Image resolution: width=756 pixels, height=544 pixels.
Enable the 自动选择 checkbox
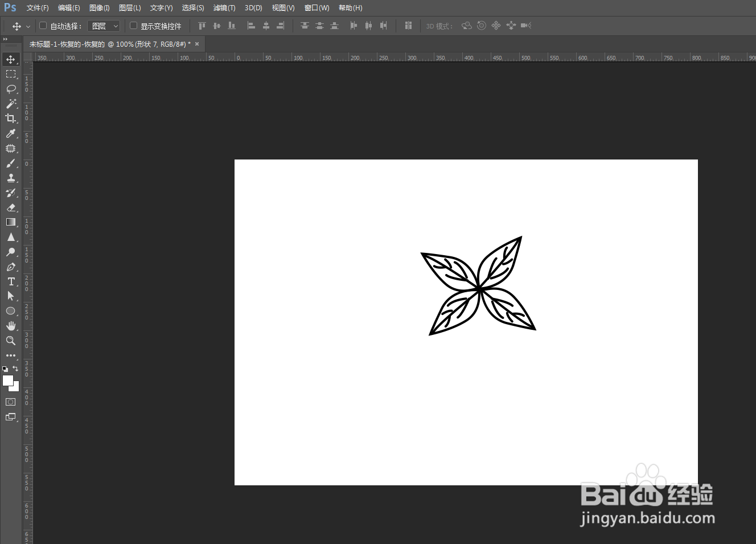pos(43,26)
